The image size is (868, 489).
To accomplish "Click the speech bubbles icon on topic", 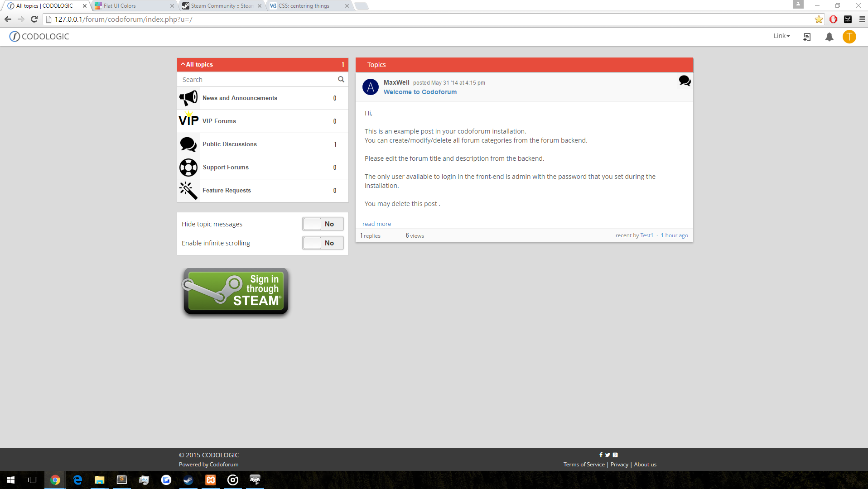I will tap(685, 81).
